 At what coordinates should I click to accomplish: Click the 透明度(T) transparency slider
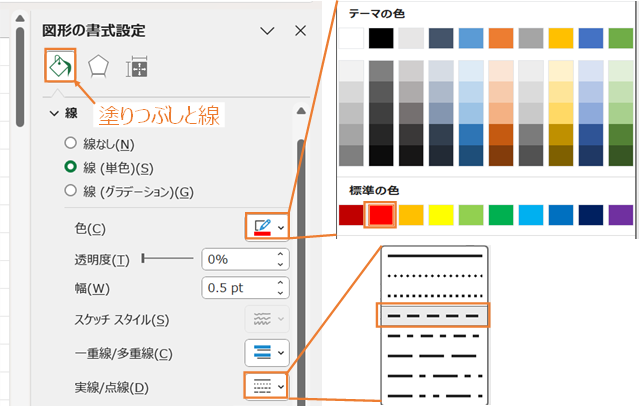[167, 258]
